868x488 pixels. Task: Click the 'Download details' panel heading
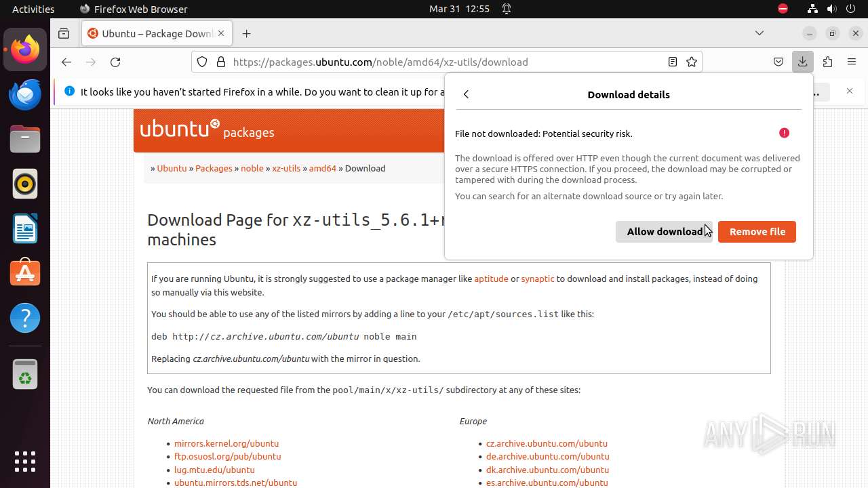629,94
